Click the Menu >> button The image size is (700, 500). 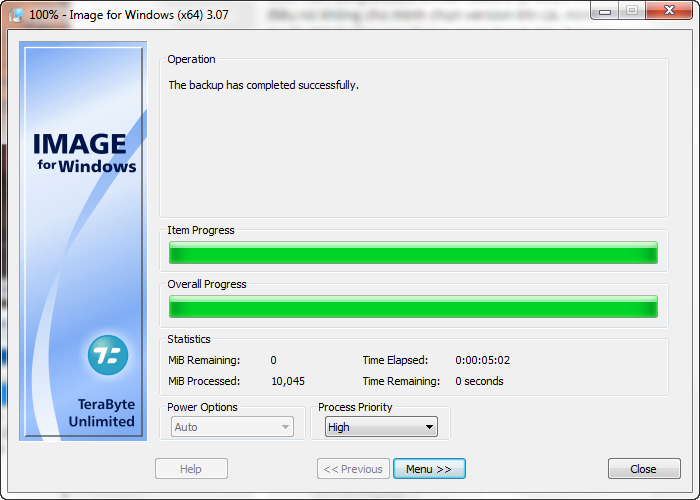(x=429, y=469)
